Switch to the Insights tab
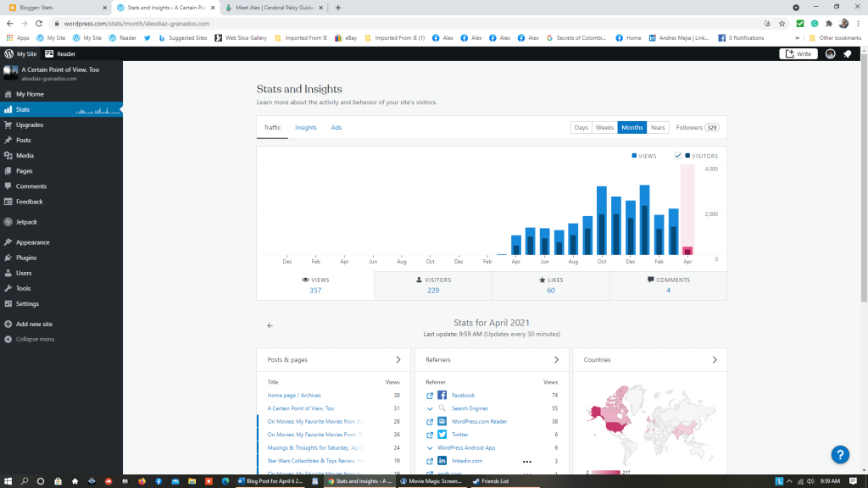This screenshot has width=868, height=488. (306, 128)
